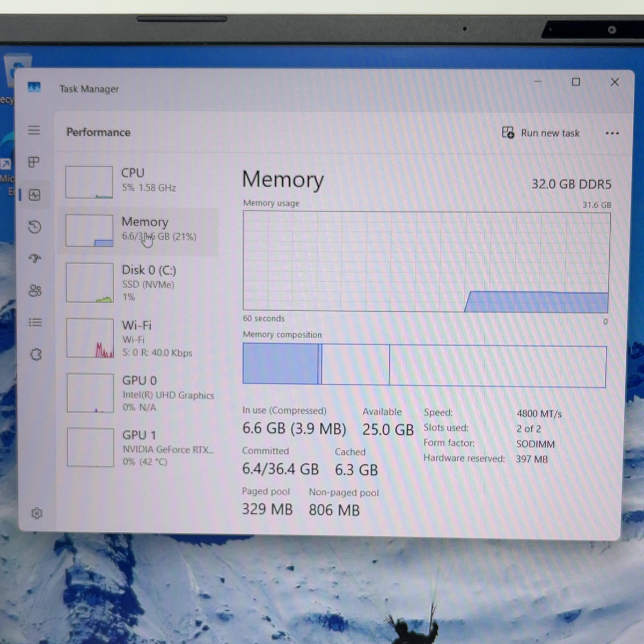Screen dimensions: 644x644
Task: Click the "4800 MT/s" speed value
Action: tap(539, 414)
